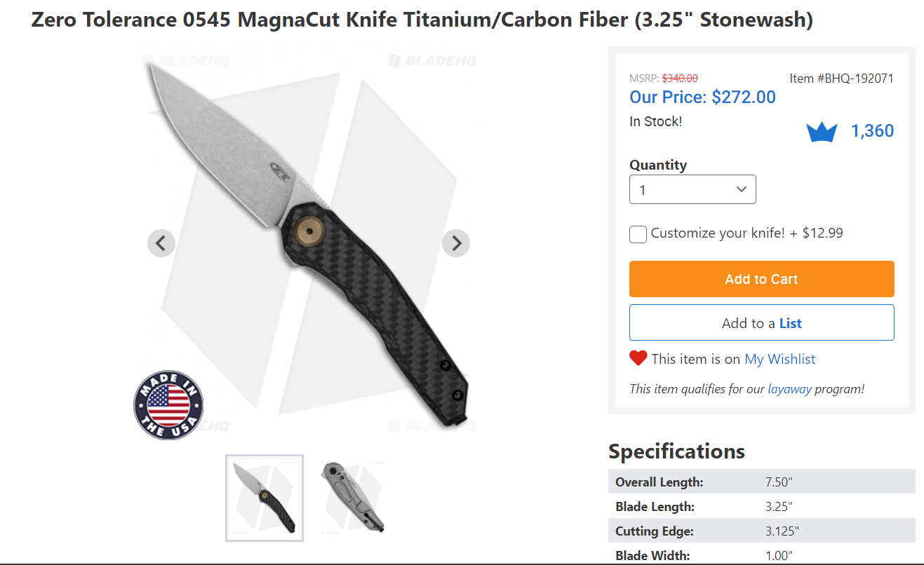Click the Made in the USA badge
This screenshot has height=565, width=924.
(168, 405)
